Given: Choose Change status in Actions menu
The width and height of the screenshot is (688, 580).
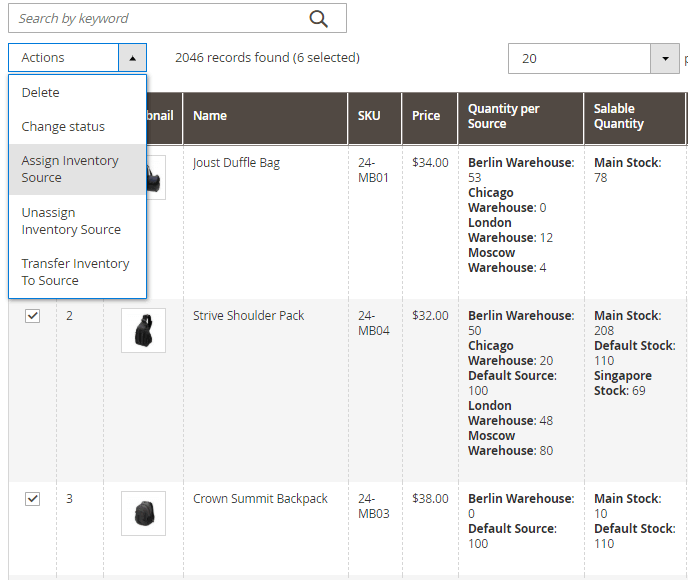Looking at the screenshot, I should pos(63,127).
